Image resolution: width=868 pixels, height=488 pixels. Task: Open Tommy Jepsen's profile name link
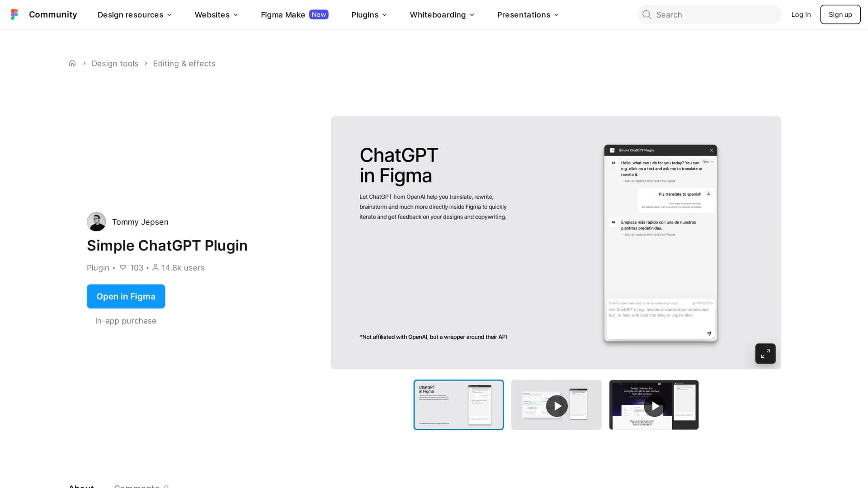click(x=140, y=222)
